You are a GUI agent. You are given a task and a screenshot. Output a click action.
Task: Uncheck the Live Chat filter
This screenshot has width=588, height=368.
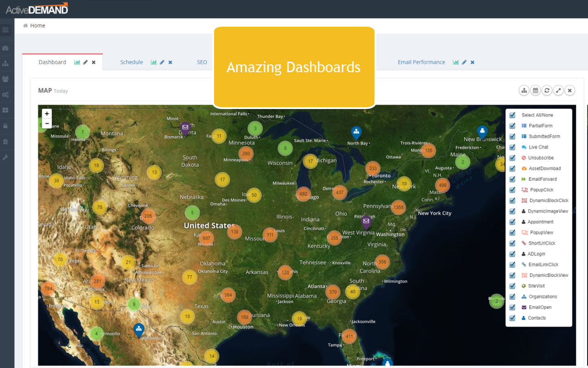click(512, 147)
